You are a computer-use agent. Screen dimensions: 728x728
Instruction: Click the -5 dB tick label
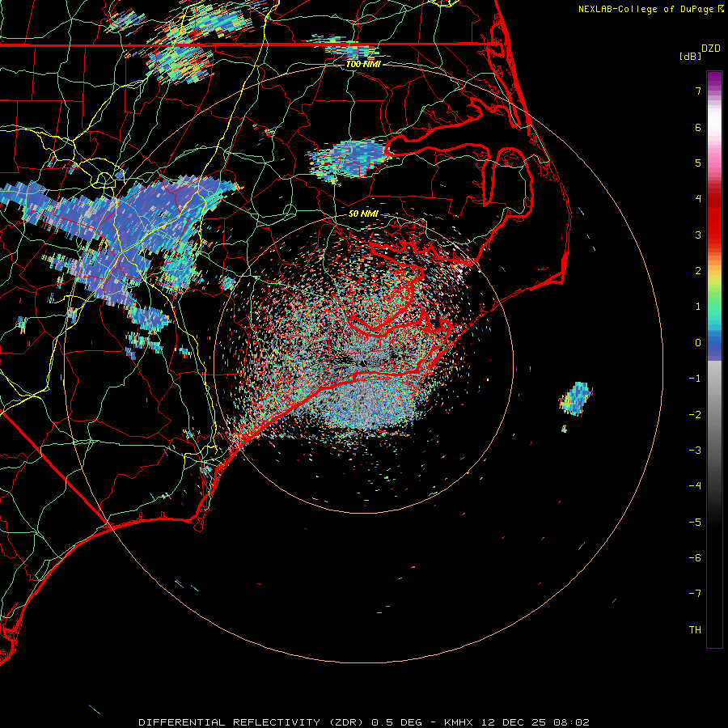coord(695,523)
